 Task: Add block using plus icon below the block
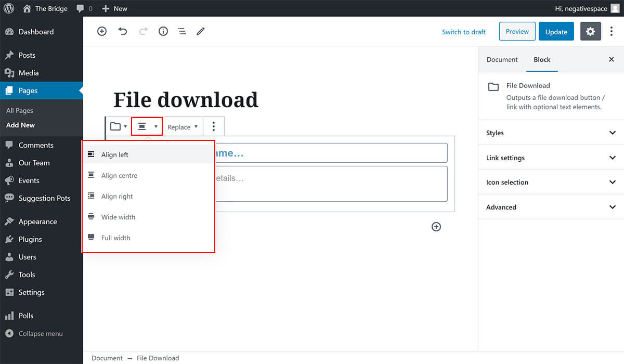[436, 227]
